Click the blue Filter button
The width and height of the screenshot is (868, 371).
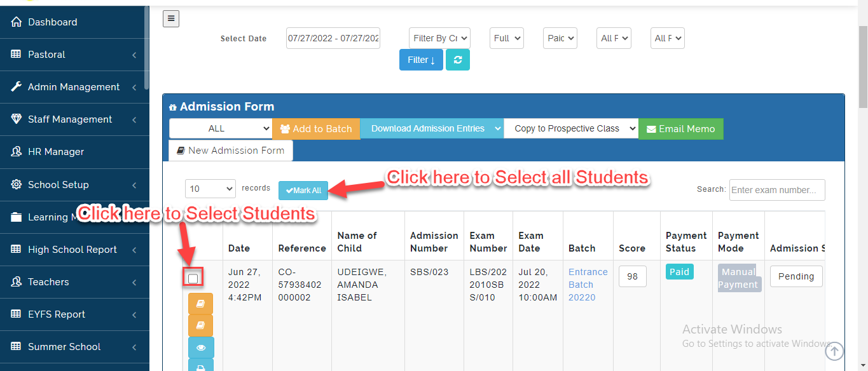coord(421,60)
